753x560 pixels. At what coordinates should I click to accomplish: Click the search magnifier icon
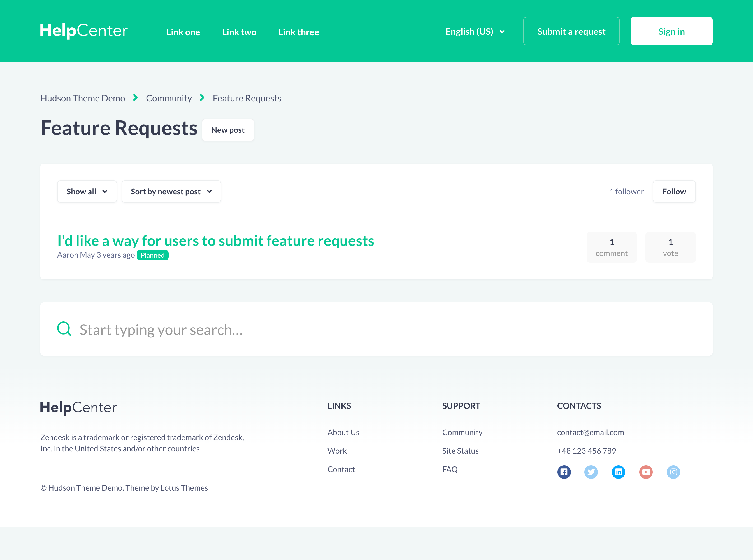64,329
